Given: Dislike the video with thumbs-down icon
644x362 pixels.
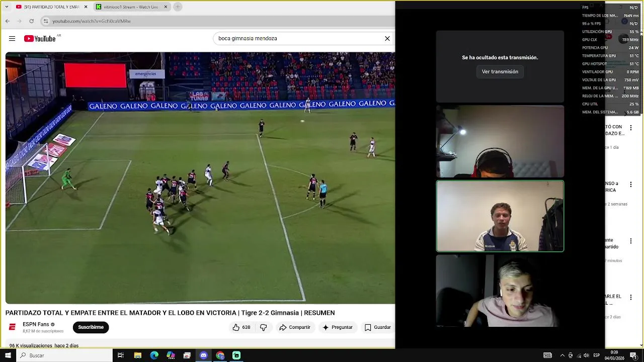Looking at the screenshot, I should tap(263, 327).
